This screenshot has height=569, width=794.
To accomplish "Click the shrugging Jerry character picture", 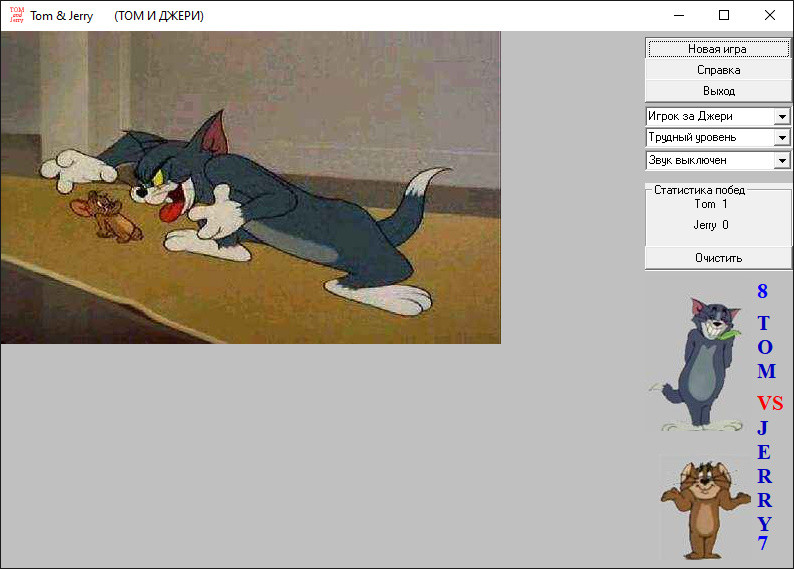I will pyautogui.click(x=705, y=508).
